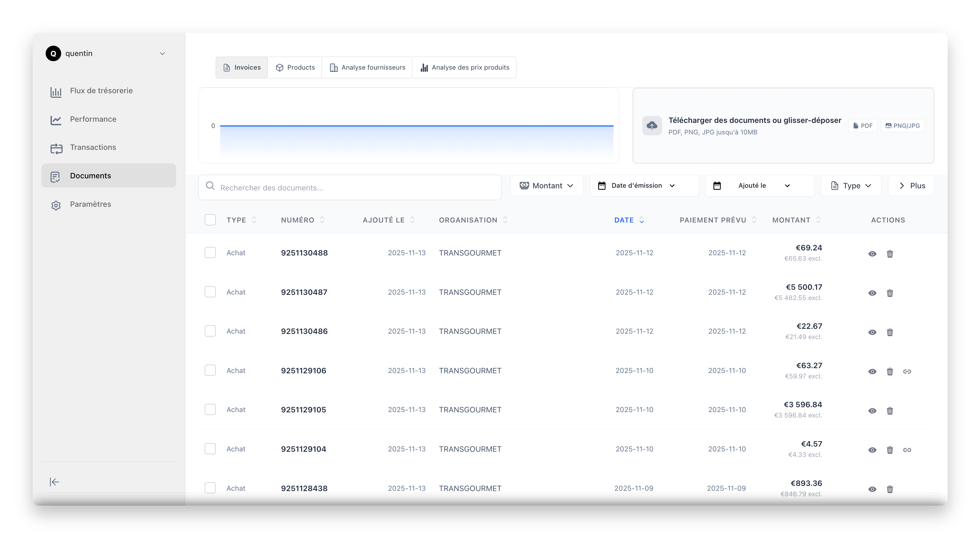Open the Flux de trésorerie section
The width and height of the screenshot is (980, 538).
click(101, 91)
